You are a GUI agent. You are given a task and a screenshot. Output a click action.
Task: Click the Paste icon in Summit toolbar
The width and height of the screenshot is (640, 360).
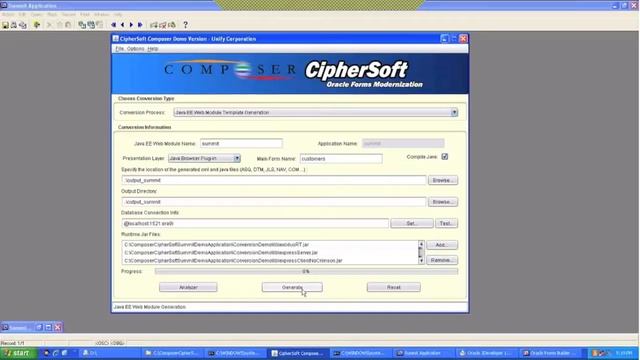point(68,25)
